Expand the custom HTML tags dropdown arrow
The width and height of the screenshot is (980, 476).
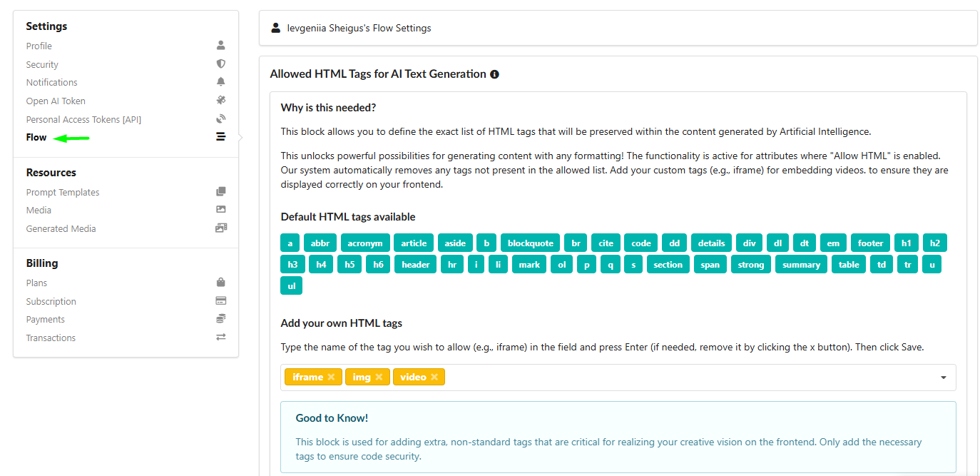pos(944,378)
